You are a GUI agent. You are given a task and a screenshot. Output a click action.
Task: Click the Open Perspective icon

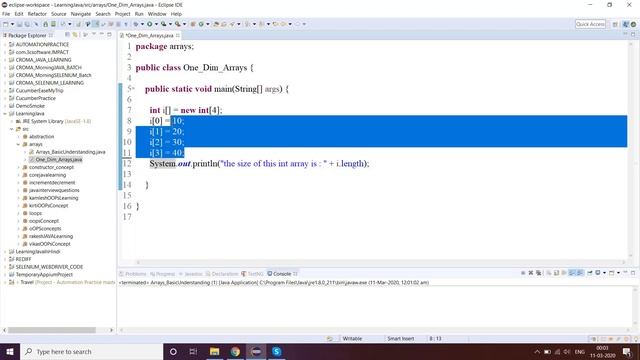pos(615,24)
